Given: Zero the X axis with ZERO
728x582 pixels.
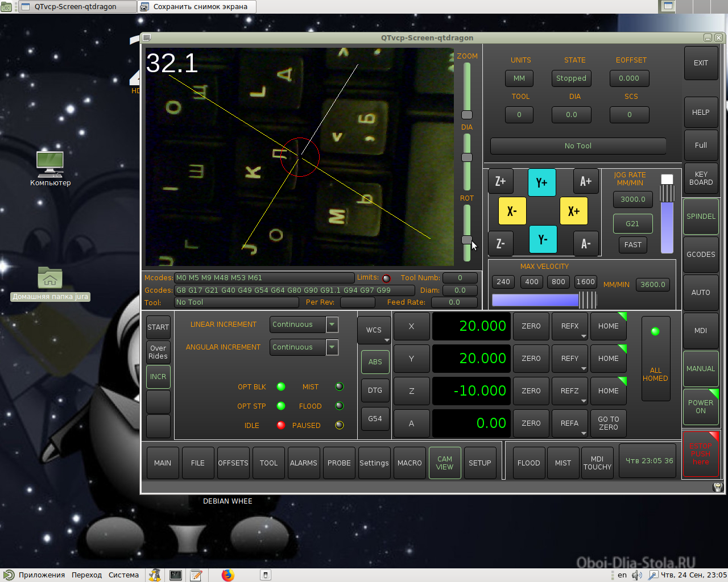Looking at the screenshot, I should (x=531, y=326).
